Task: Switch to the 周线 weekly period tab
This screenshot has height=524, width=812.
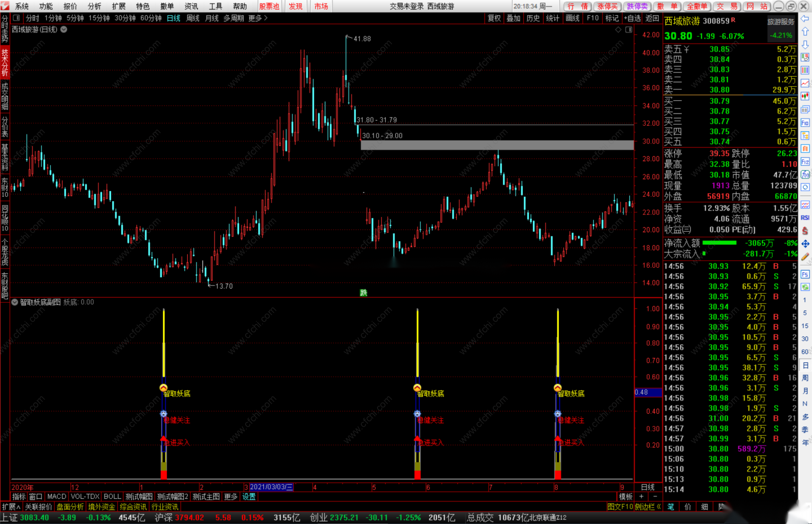Action: [192, 18]
